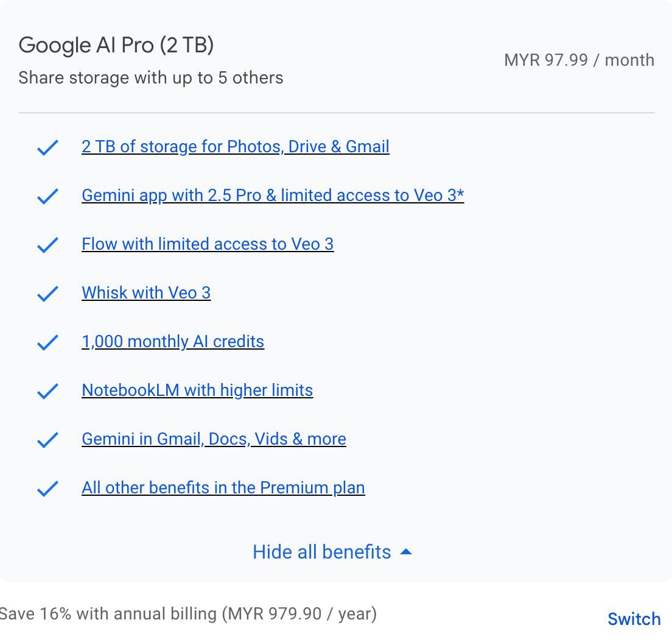The width and height of the screenshot is (672, 642).
Task: Click checkmark beside Gemini in Gmail benefit
Action: click(47, 440)
